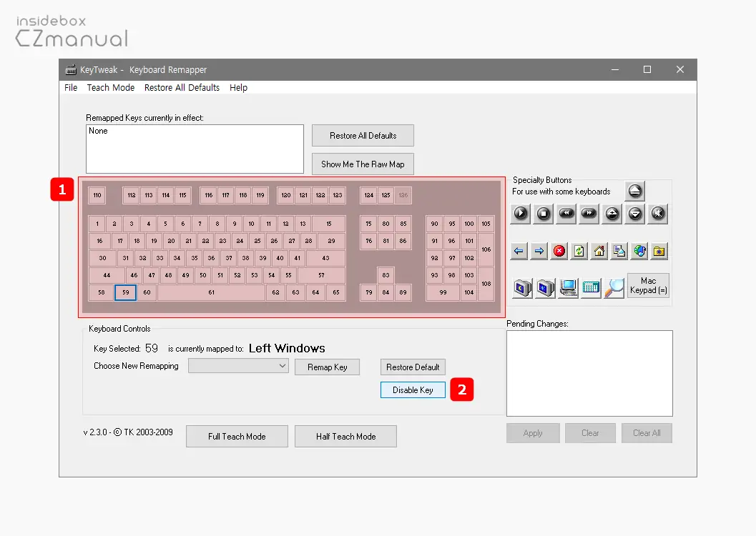Viewport: 756px width, 536px height.
Task: Select key 61 on keyboard layout
Action: 211,292
